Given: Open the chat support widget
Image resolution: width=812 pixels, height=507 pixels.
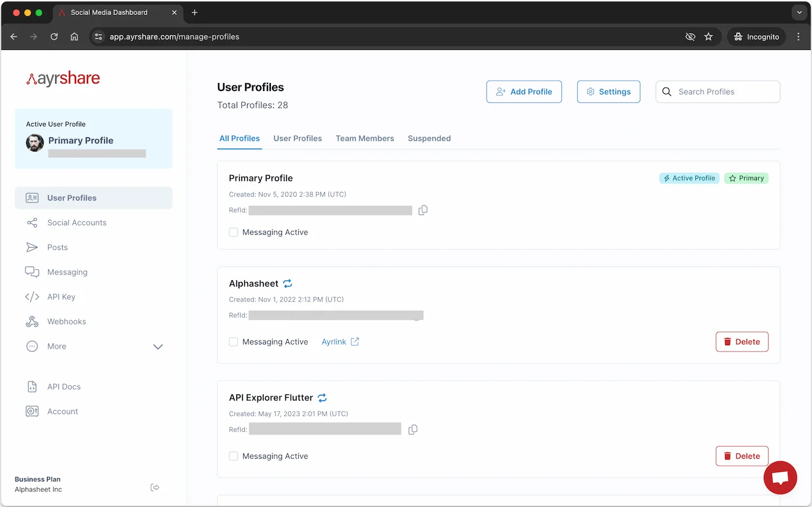Looking at the screenshot, I should tap(780, 477).
